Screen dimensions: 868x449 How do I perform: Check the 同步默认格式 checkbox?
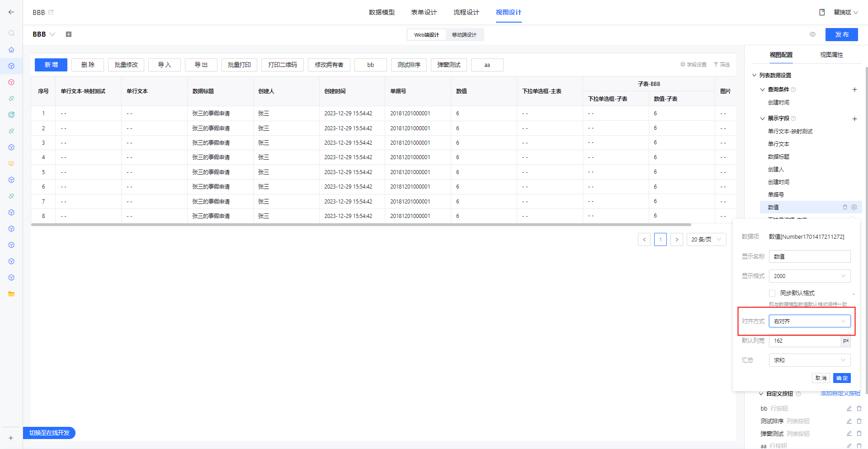772,293
